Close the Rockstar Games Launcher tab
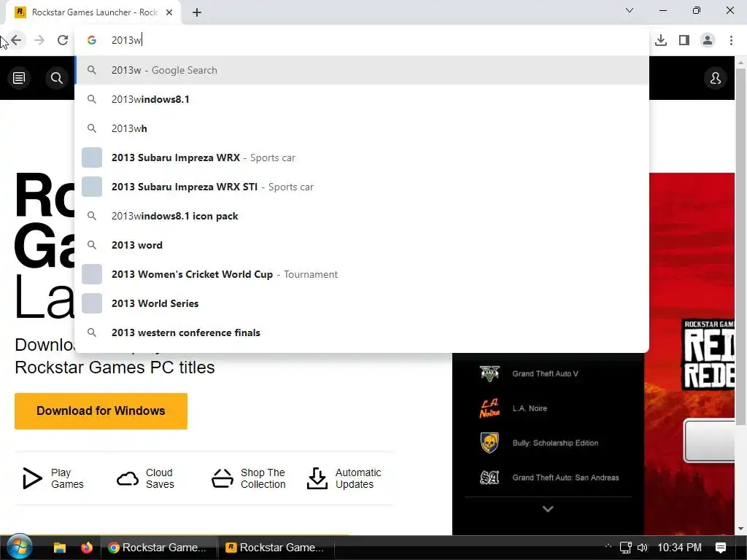Image resolution: width=747 pixels, height=560 pixels. coord(169,12)
